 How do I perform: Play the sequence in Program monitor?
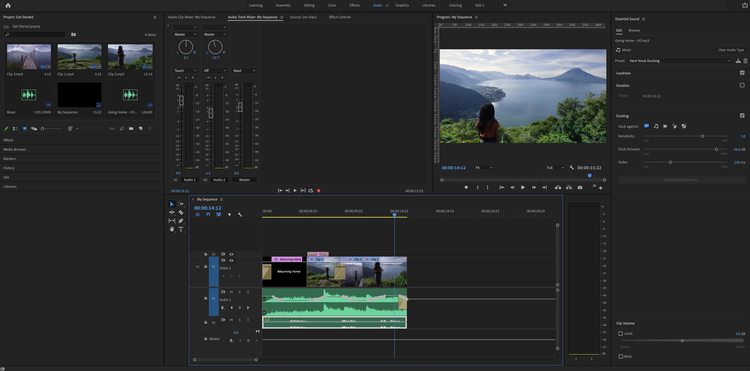pyautogui.click(x=523, y=187)
